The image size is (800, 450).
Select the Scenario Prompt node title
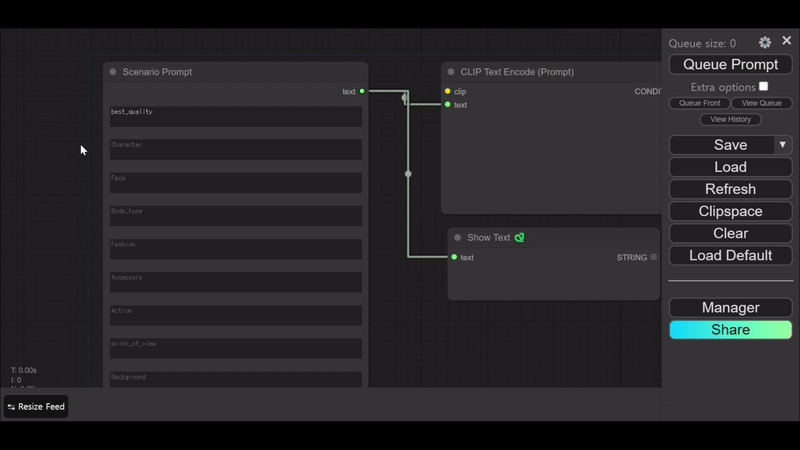pyautogui.click(x=157, y=72)
